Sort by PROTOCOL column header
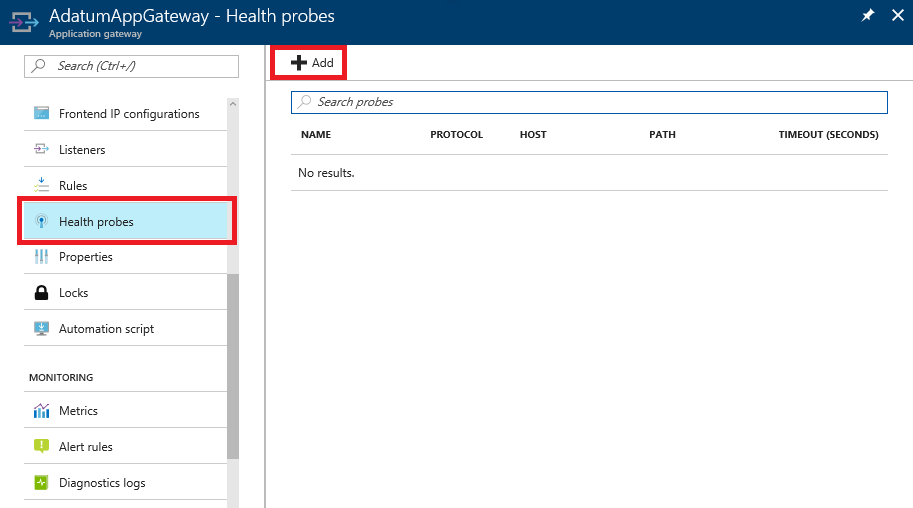This screenshot has width=913, height=508. 456,135
